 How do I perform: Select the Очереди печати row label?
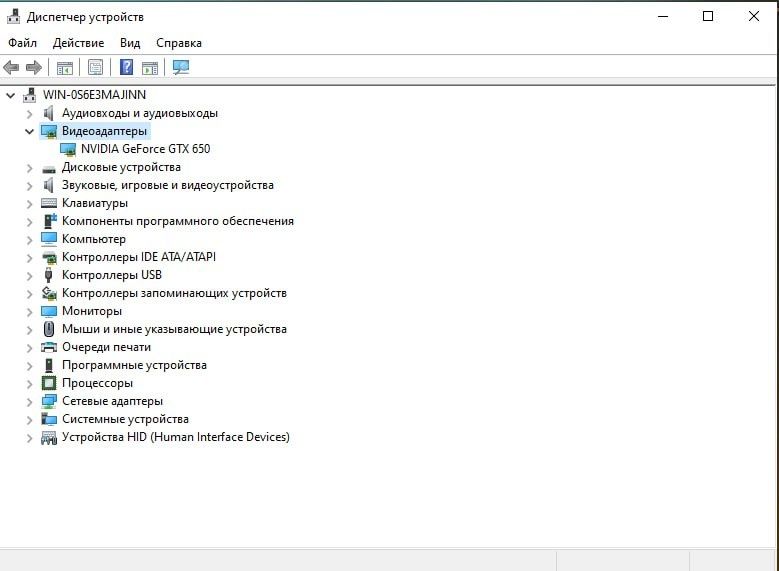click(106, 347)
